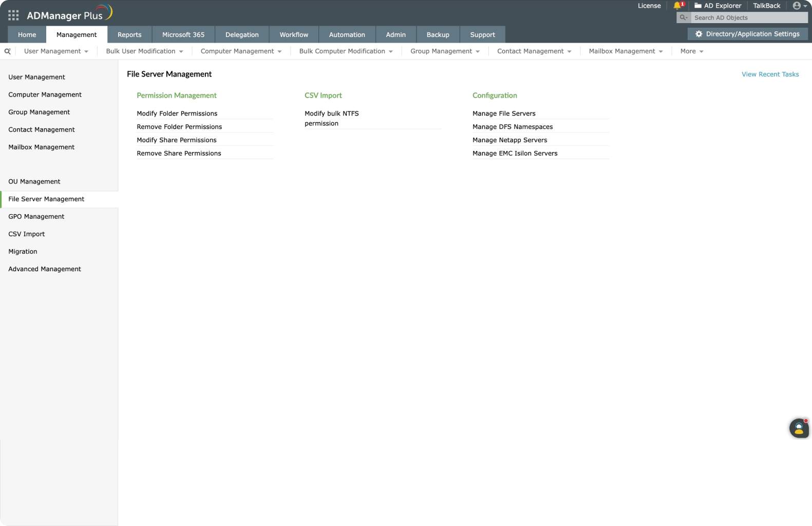
Task: Select Modify Share Permissions
Action: [177, 140]
